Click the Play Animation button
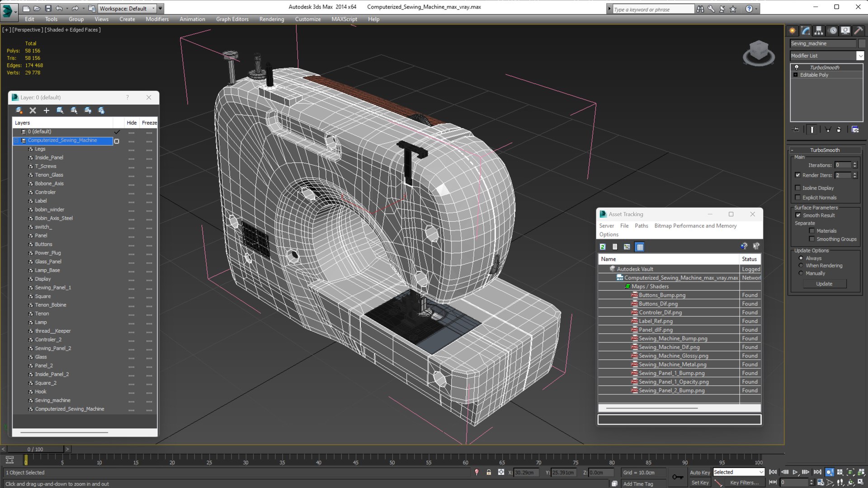868x488 pixels. [795, 472]
